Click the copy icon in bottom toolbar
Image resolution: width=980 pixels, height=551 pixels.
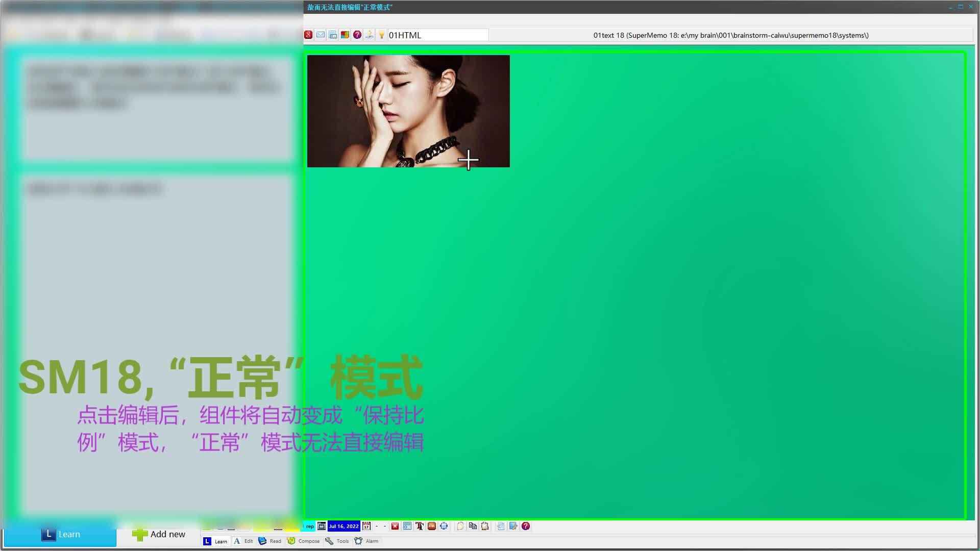[x=473, y=526]
